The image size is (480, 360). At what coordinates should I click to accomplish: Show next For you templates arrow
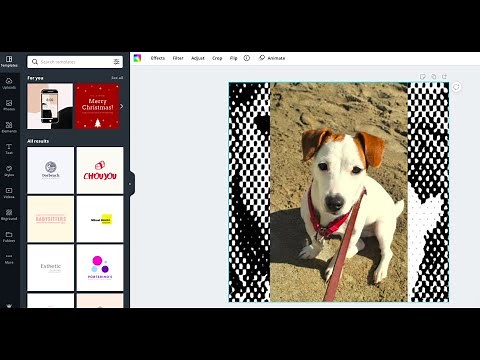coord(121,106)
